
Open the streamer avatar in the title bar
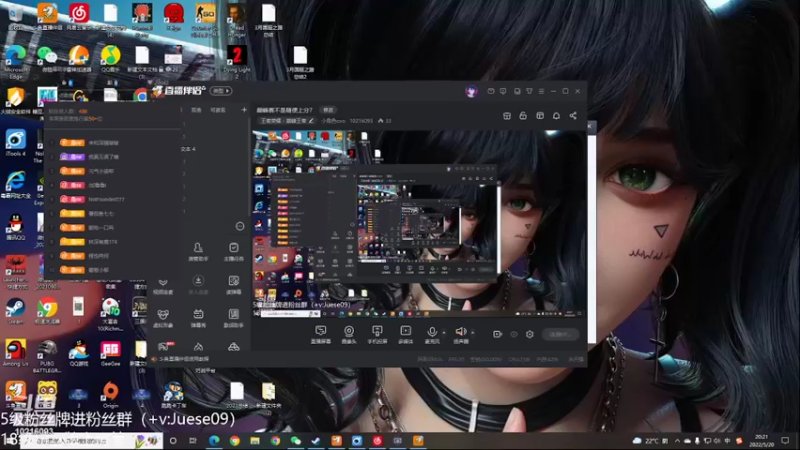471,91
